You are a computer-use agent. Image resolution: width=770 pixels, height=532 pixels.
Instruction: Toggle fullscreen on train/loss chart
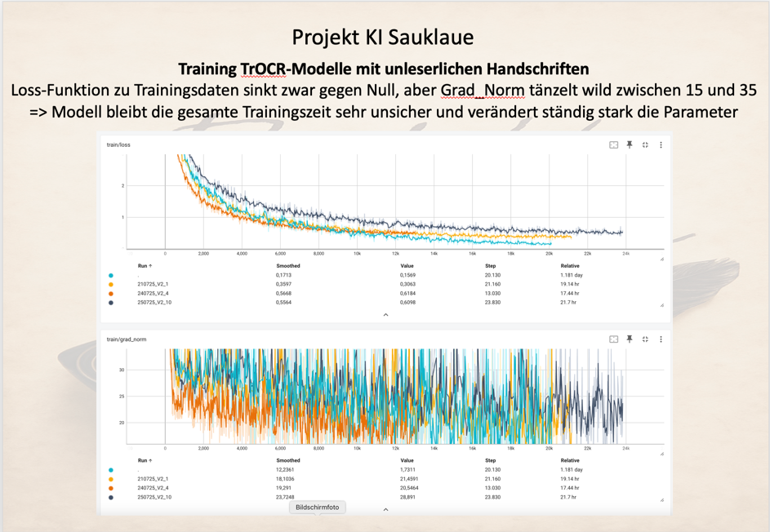click(x=645, y=144)
